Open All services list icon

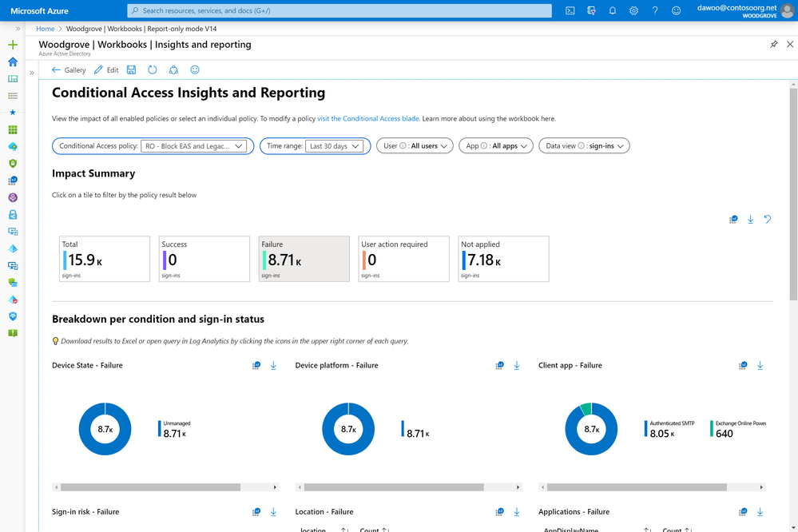click(x=13, y=96)
